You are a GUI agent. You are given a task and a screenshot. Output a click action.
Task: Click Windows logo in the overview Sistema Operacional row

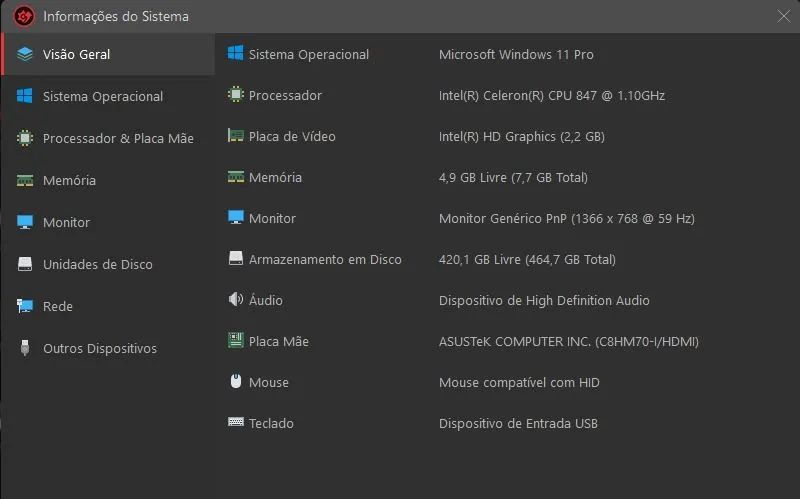235,53
